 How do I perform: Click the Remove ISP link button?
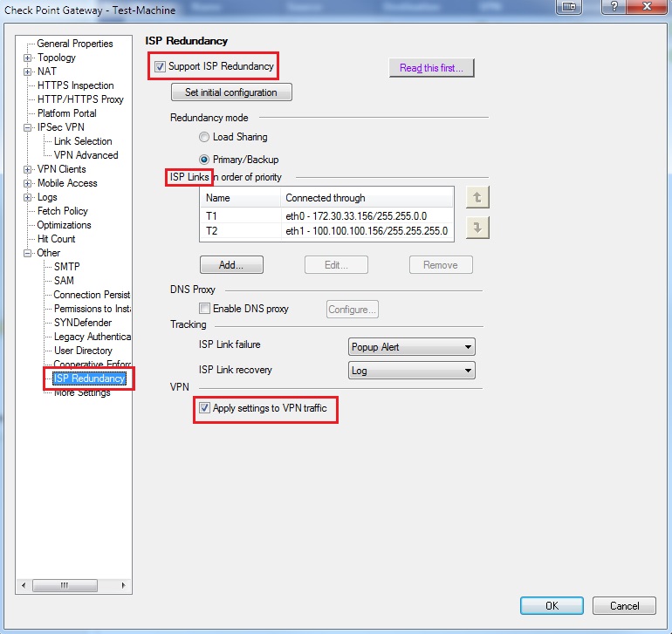click(x=441, y=265)
